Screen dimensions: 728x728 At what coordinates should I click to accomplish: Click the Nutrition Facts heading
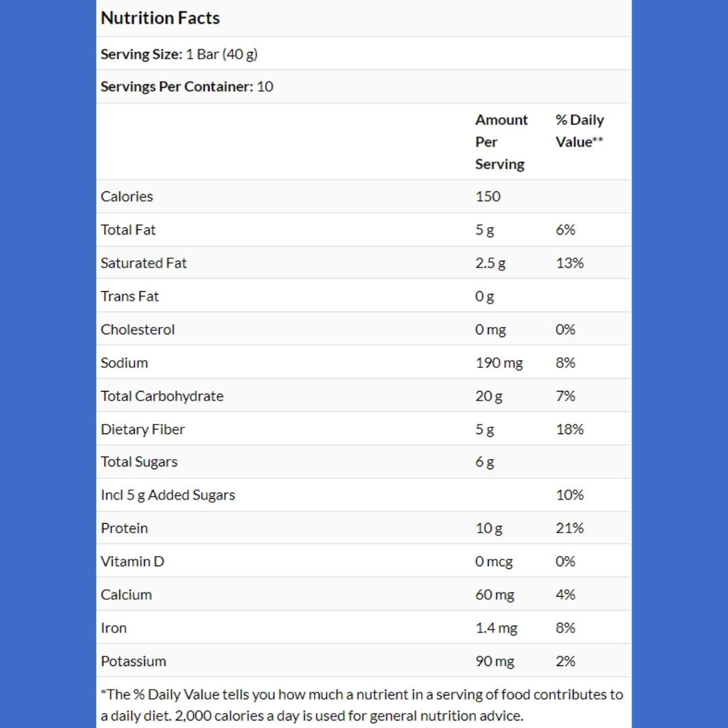[x=160, y=18]
